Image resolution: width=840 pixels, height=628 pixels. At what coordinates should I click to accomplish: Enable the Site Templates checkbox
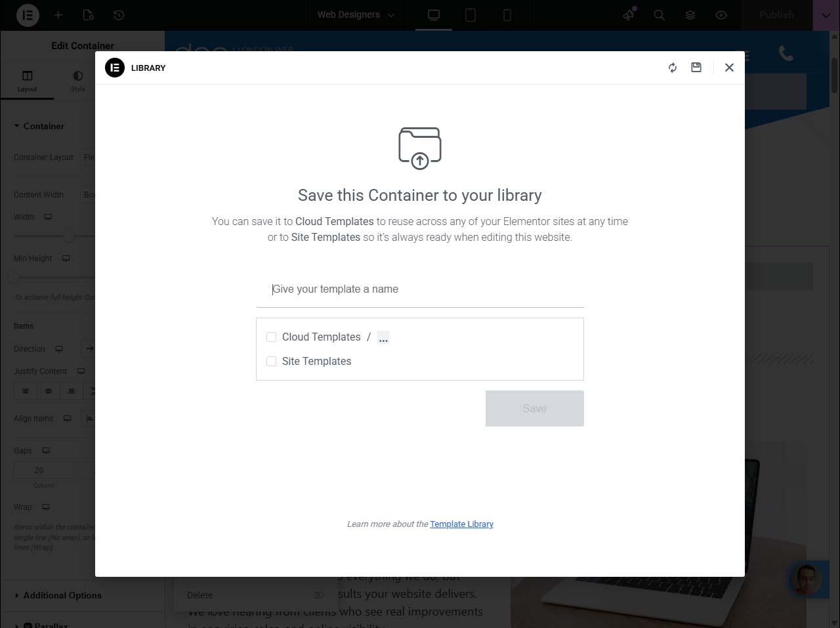(272, 362)
